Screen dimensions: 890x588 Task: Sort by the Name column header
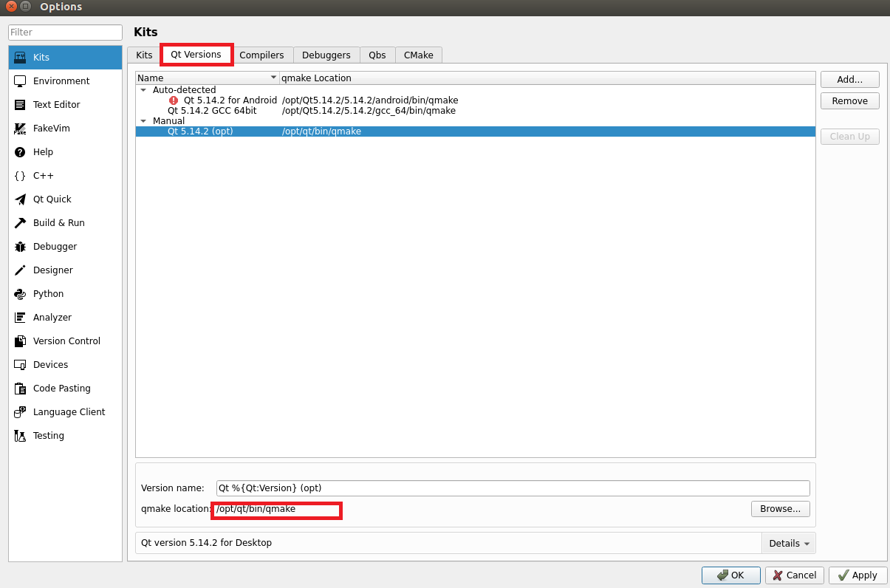click(x=207, y=78)
